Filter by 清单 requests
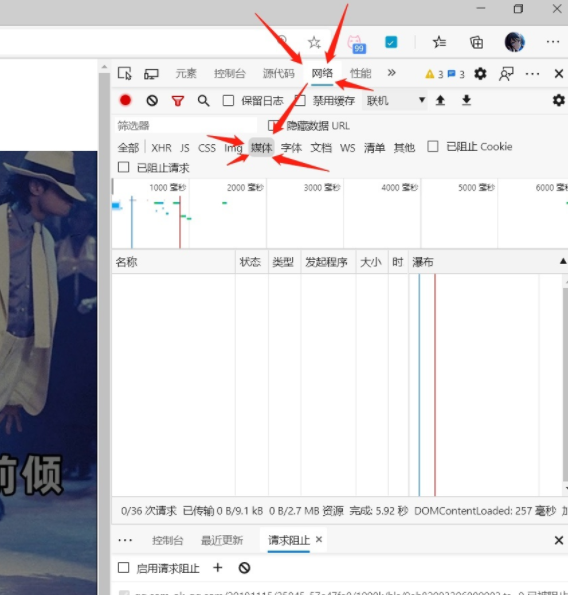Viewport: 568px width, 595px height. pos(374,148)
